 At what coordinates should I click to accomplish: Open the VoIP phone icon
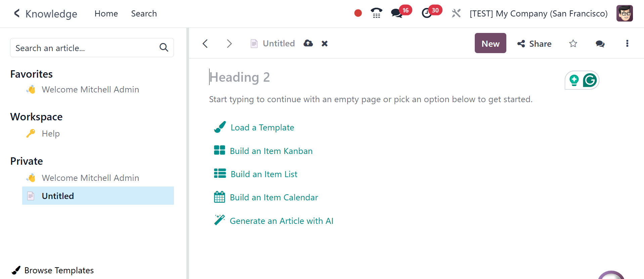(376, 13)
